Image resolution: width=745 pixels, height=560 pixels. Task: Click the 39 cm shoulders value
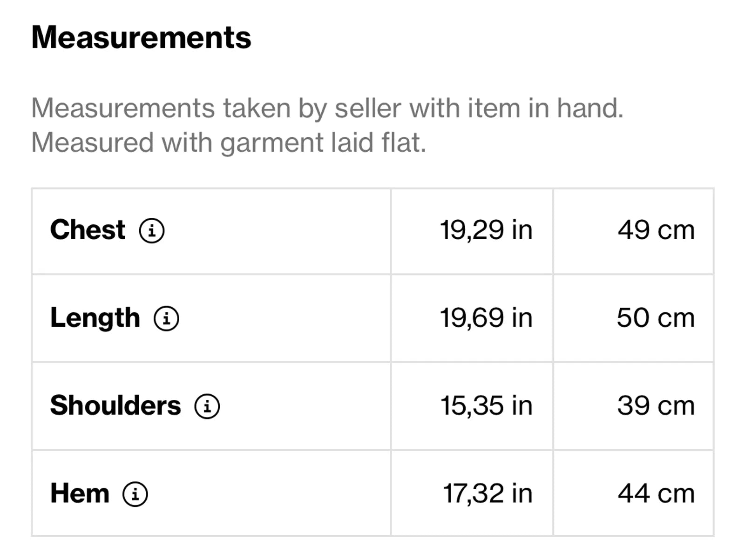click(x=656, y=406)
